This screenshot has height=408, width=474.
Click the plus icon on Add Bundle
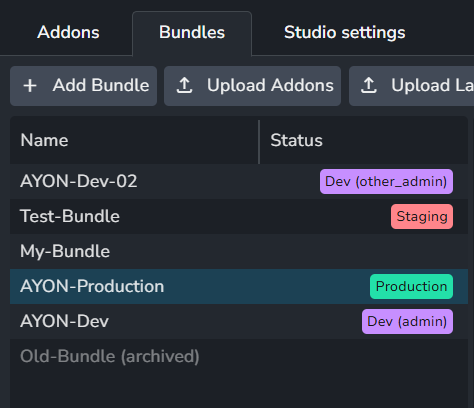30,86
